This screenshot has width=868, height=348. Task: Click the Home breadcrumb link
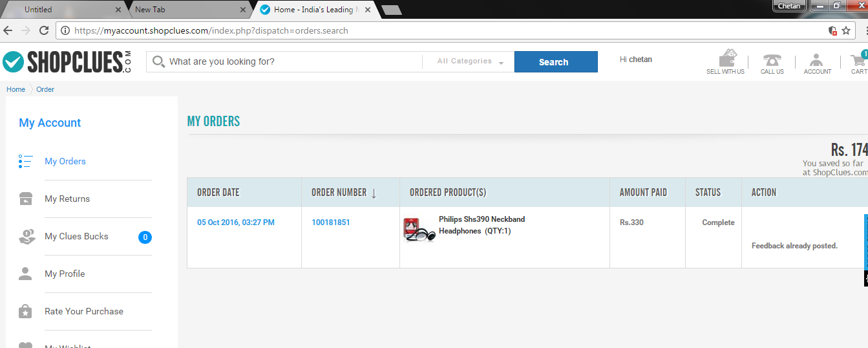(16, 89)
